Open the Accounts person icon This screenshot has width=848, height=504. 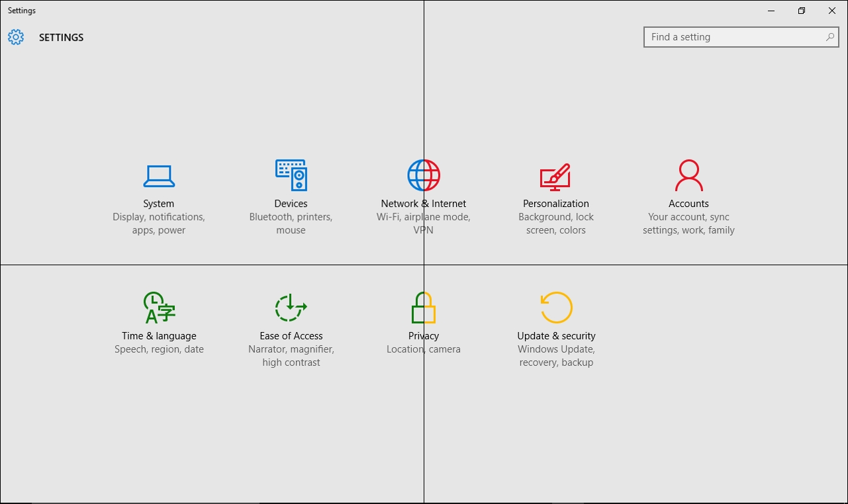pos(688,175)
